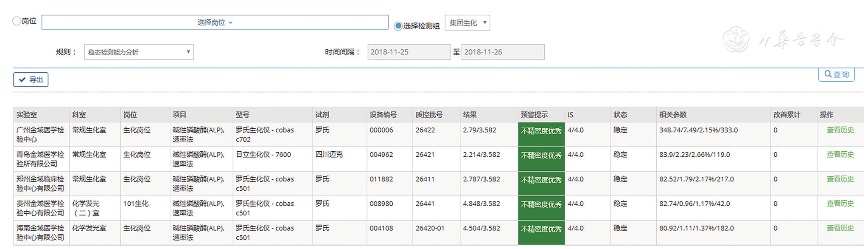Click the 导出 export button
This screenshot has height=249, width=868.
[31, 79]
